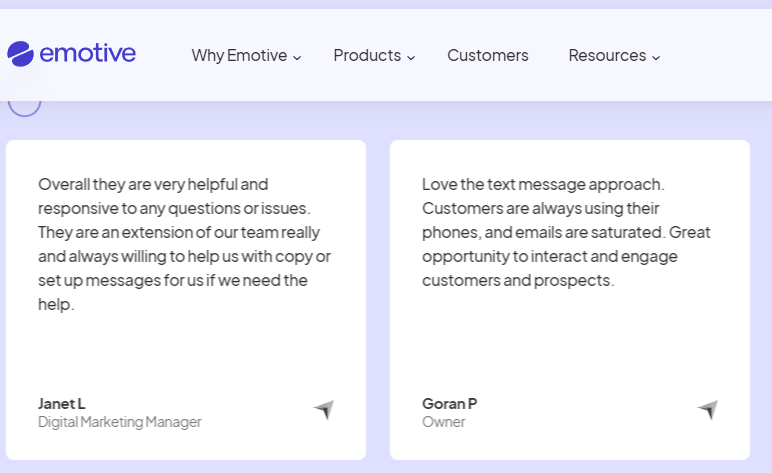
Task: Open the Resources menu
Action: [x=607, y=56]
